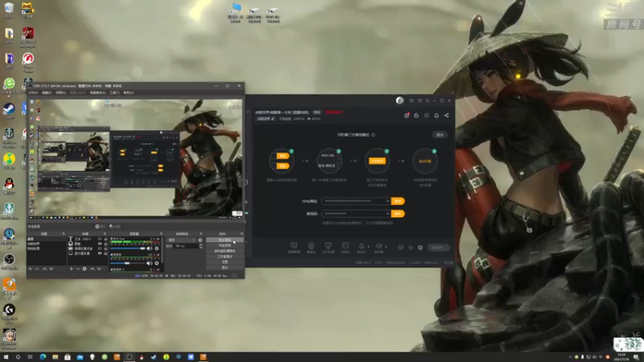This screenshot has width=644, height=362.
Task: Select the highlighted scene in Scenes list
Action: tap(47, 239)
